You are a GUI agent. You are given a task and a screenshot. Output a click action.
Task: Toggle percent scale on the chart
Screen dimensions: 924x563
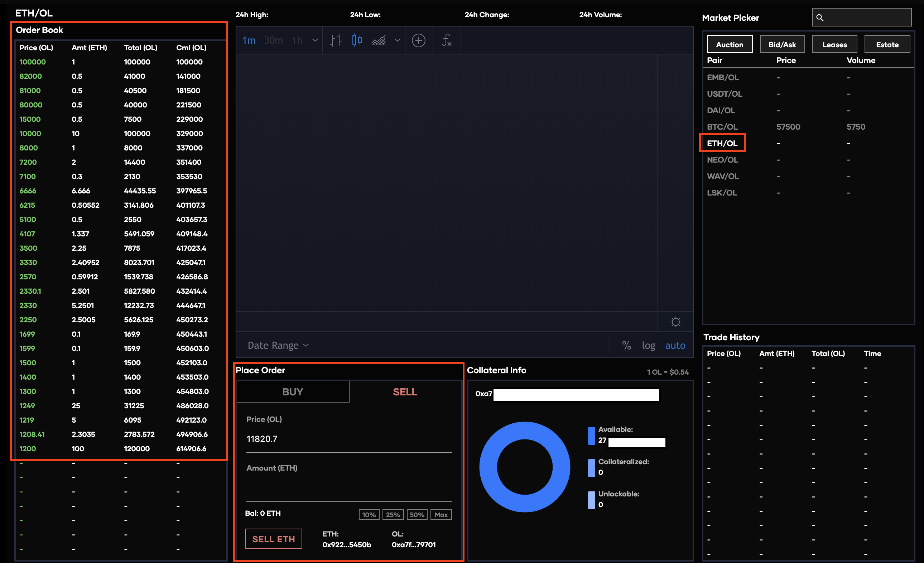626,345
